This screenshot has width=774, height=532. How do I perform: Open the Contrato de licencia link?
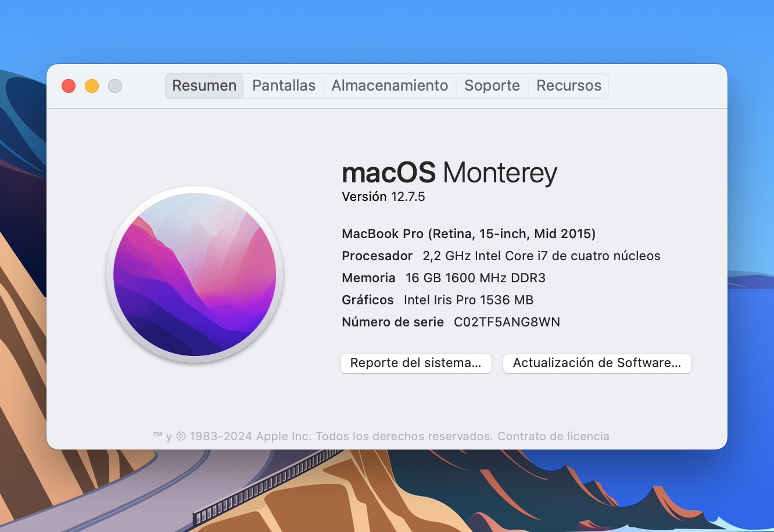pos(553,436)
